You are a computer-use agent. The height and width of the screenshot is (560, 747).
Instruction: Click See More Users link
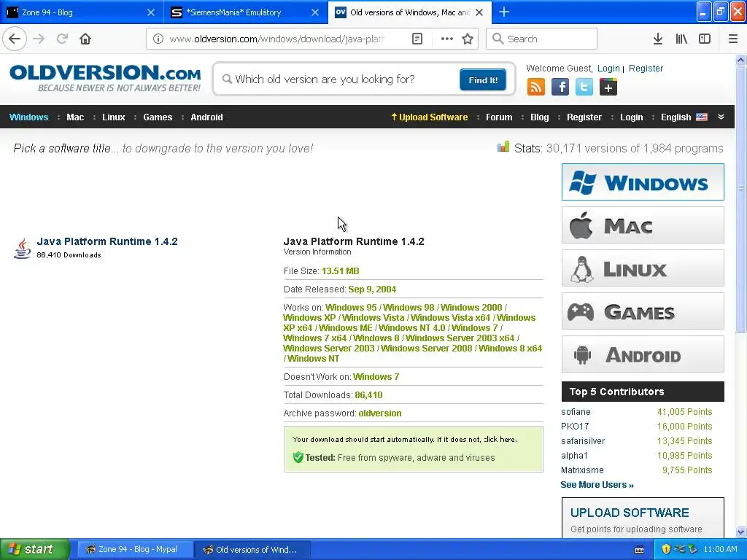(x=597, y=485)
